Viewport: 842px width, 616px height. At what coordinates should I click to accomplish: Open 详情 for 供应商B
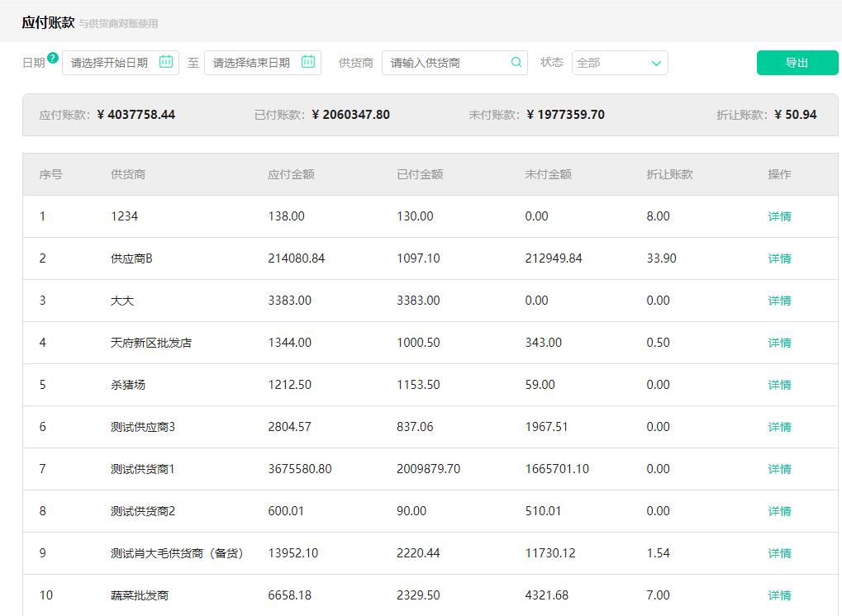click(x=778, y=258)
